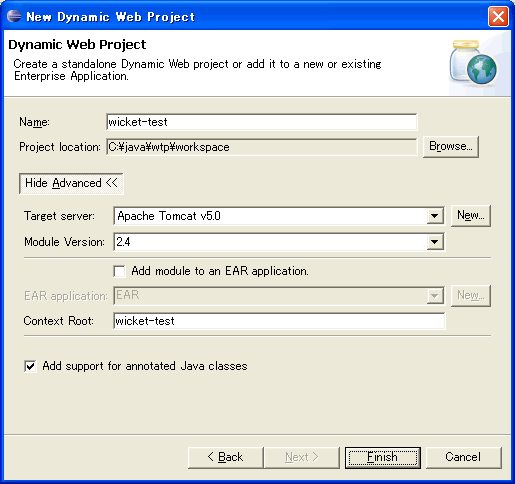Click into the Context Root field
The width and height of the screenshot is (515, 484).
pos(279,321)
